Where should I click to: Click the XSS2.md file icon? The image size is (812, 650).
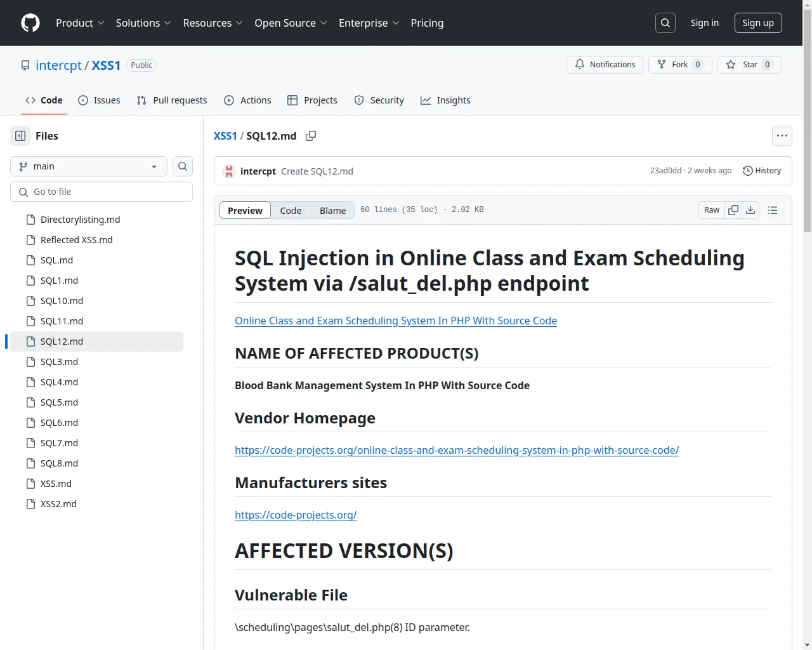[x=30, y=504]
